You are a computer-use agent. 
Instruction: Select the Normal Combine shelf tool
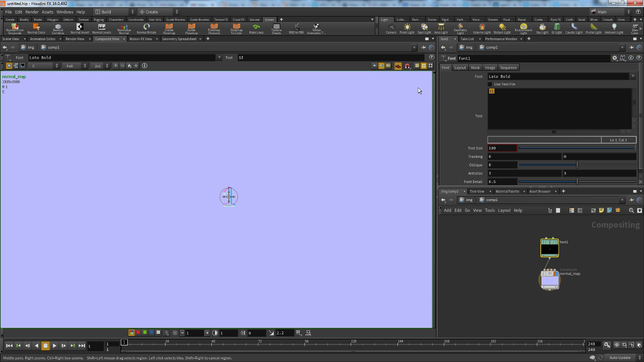pyautogui.click(x=58, y=29)
